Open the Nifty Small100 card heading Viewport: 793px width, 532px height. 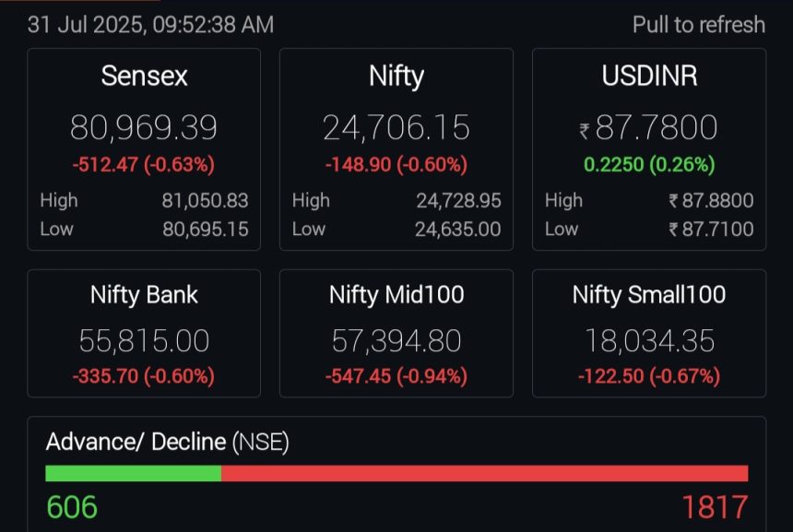click(x=649, y=295)
